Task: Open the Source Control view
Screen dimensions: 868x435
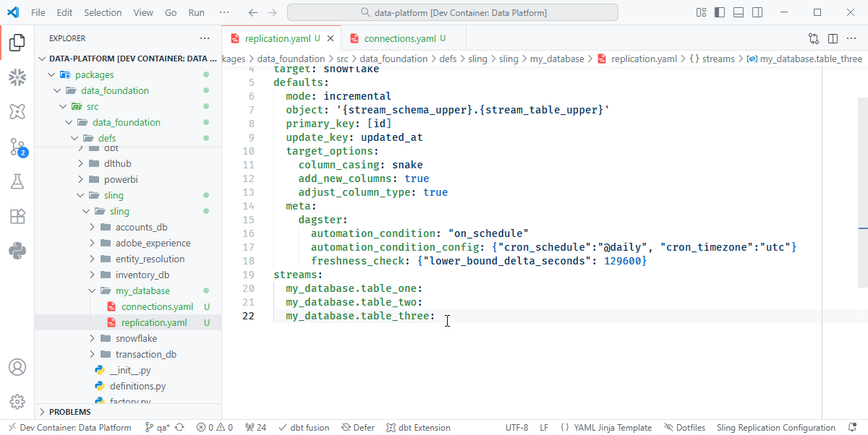Action: [17, 147]
